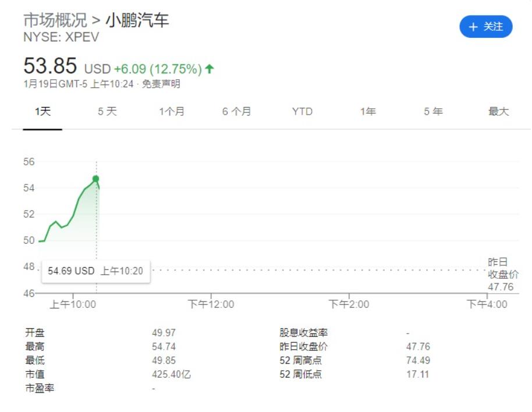
Task: Click the 股息收益率 label
Action: click(x=304, y=333)
